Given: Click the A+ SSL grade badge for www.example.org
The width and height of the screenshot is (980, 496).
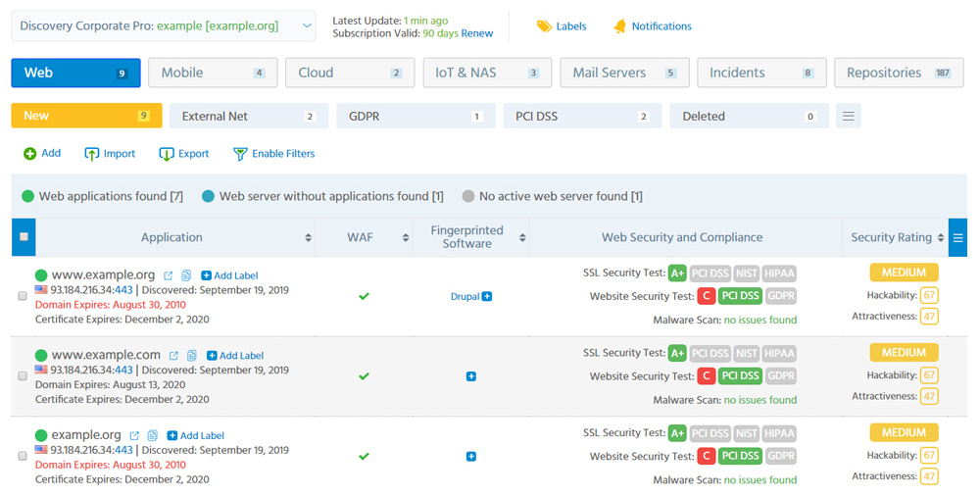Looking at the screenshot, I should [x=677, y=273].
